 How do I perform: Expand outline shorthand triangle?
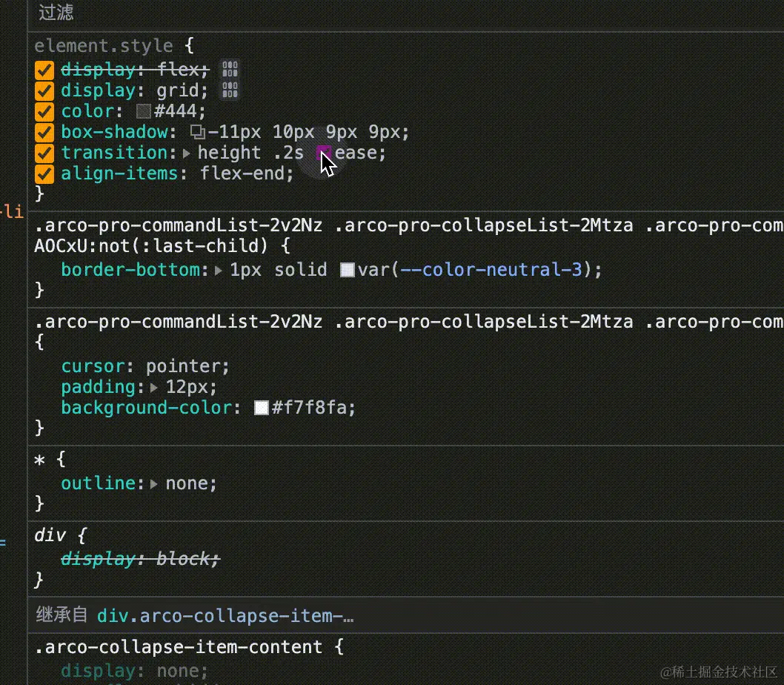point(154,484)
